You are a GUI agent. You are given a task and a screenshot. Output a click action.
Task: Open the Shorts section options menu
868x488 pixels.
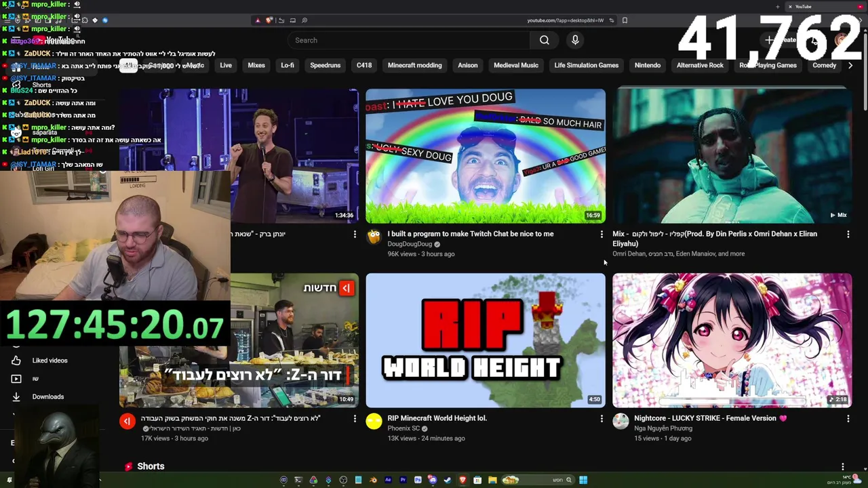842,466
